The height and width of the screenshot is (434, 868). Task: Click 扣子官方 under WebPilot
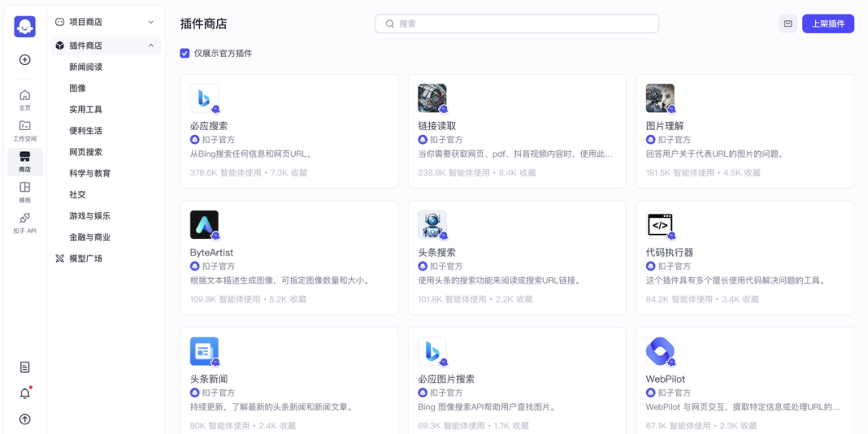coord(674,392)
